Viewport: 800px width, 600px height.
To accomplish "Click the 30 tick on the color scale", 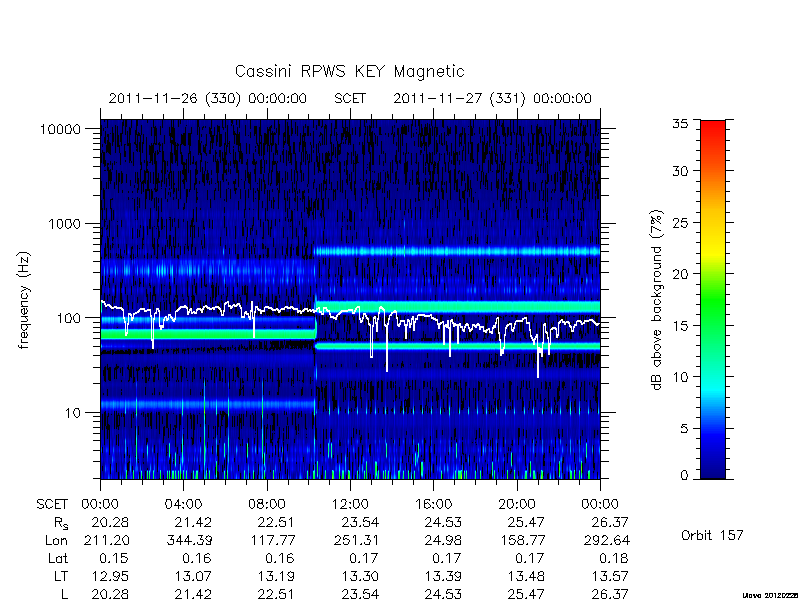I will point(680,171).
